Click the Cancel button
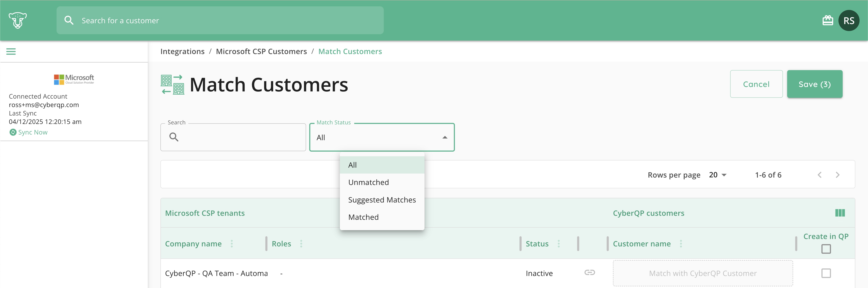Image resolution: width=868 pixels, height=288 pixels. point(756,84)
